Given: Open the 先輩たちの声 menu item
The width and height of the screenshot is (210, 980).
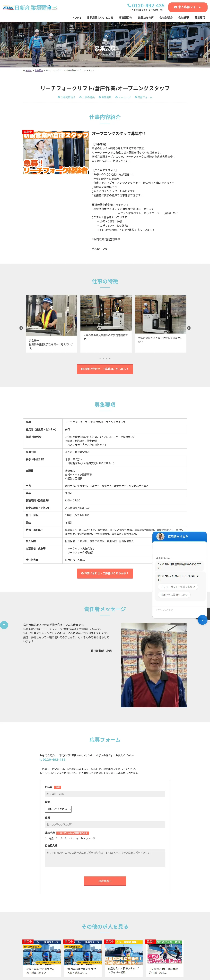Looking at the screenshot, I should pyautogui.click(x=146, y=17).
